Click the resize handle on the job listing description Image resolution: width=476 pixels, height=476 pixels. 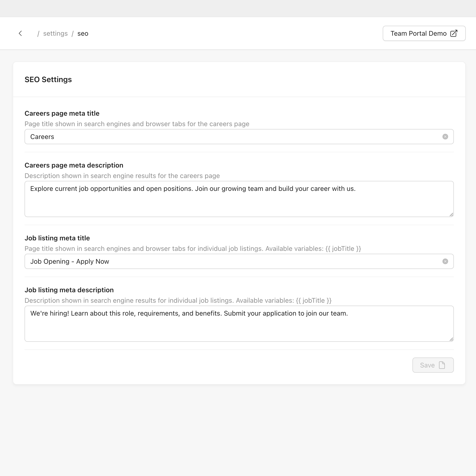[x=451, y=340]
